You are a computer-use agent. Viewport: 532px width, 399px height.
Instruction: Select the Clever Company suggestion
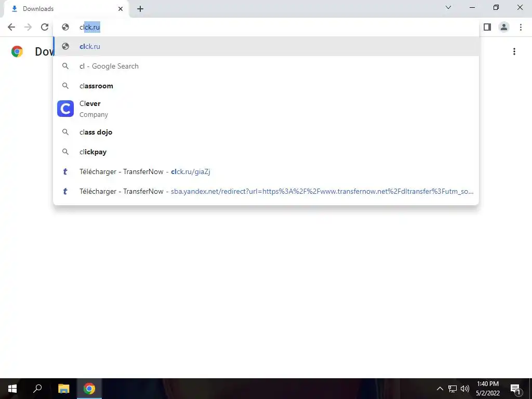pos(266,109)
